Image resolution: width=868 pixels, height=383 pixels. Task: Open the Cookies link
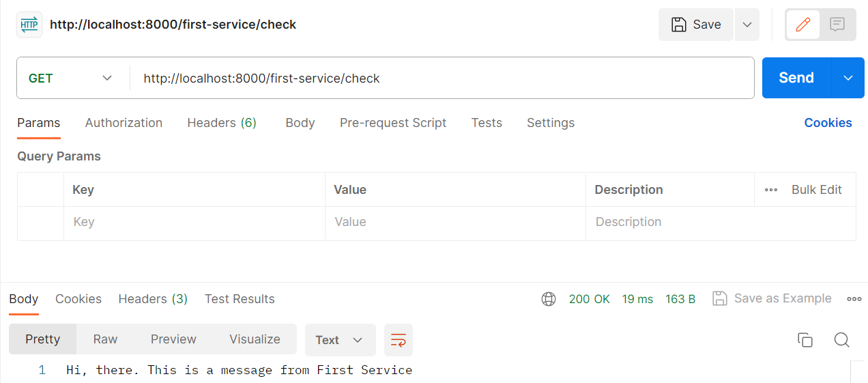point(828,123)
